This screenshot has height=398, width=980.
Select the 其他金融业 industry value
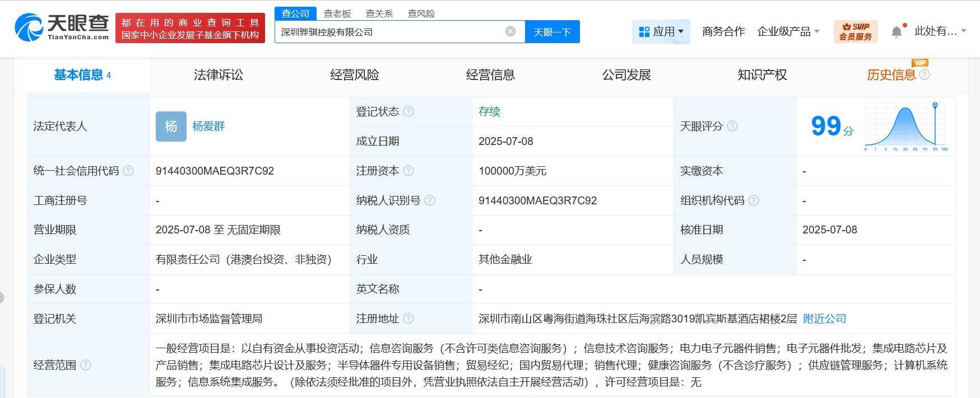pos(505,259)
